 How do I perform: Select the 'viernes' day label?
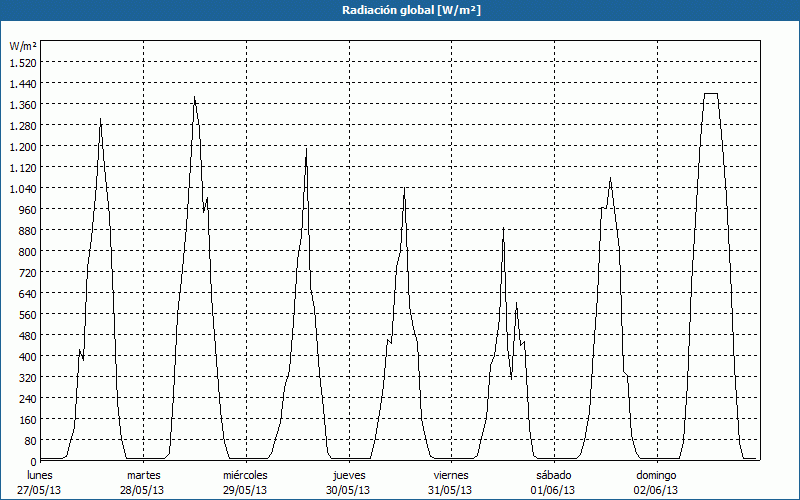click(451, 475)
